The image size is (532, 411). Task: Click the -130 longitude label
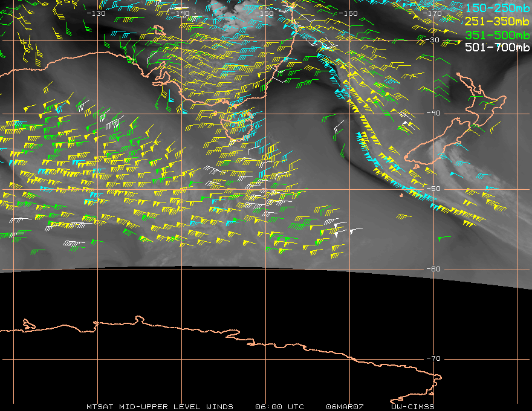coord(96,13)
